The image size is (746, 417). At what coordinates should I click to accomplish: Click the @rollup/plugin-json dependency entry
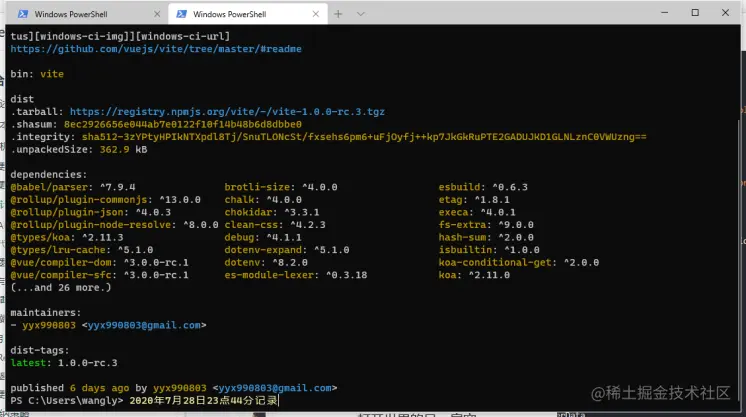click(x=90, y=212)
